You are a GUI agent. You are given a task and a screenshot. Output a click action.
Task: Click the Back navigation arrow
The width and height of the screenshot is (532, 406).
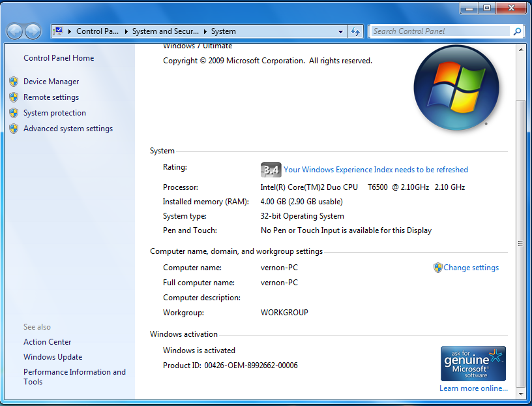tap(14, 31)
